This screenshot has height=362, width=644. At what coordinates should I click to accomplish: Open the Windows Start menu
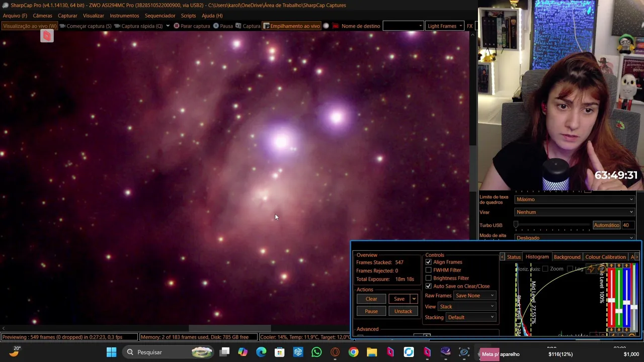tap(112, 352)
